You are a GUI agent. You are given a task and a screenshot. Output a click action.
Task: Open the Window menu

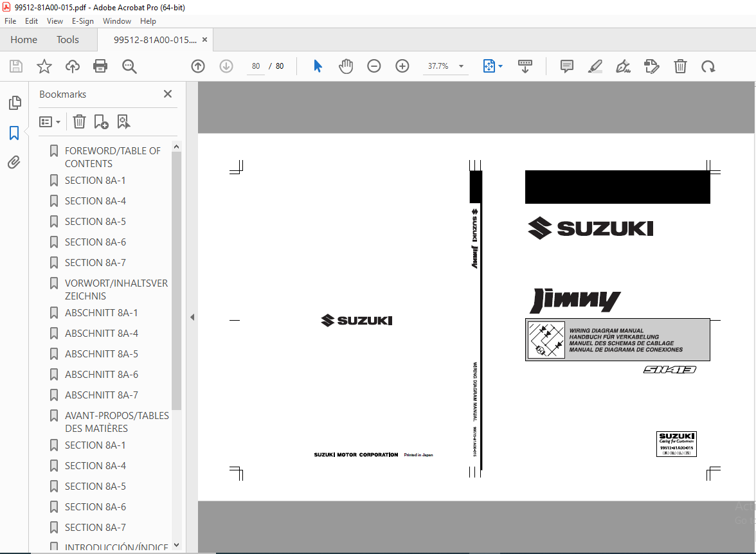click(117, 21)
